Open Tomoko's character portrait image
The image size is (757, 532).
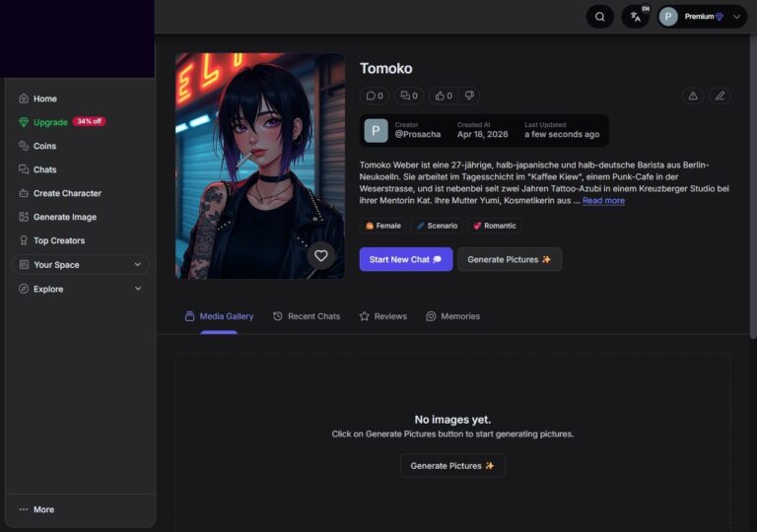pos(260,166)
